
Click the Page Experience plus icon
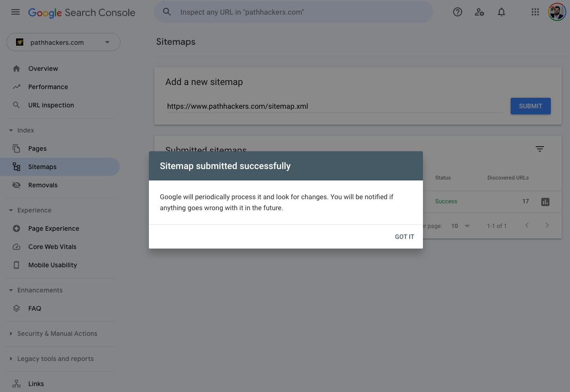click(16, 228)
